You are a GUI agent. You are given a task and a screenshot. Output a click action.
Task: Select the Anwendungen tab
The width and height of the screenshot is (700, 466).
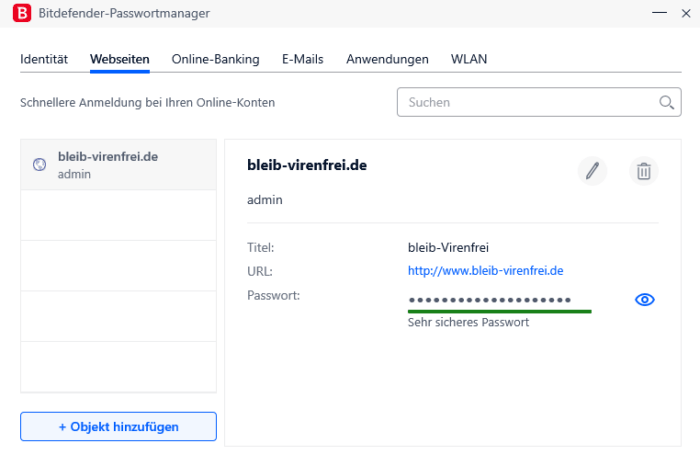tap(387, 59)
